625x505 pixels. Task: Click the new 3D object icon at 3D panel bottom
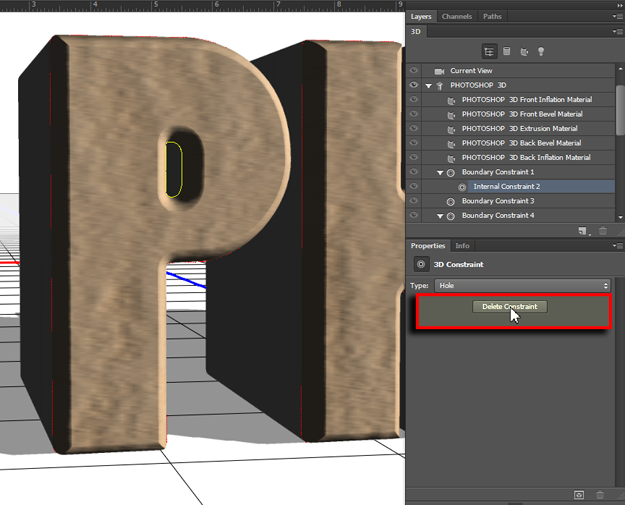[582, 231]
